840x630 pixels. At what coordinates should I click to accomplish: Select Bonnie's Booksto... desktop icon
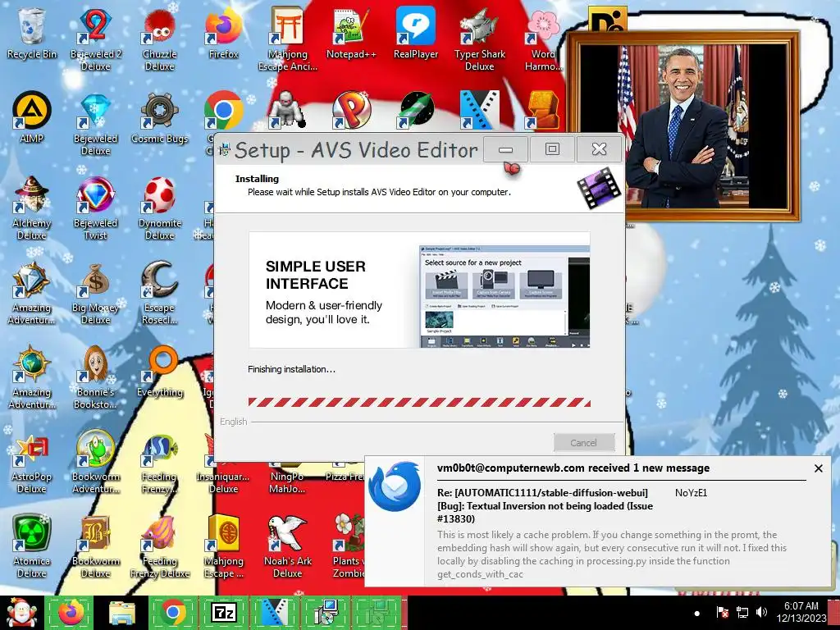coord(95,377)
